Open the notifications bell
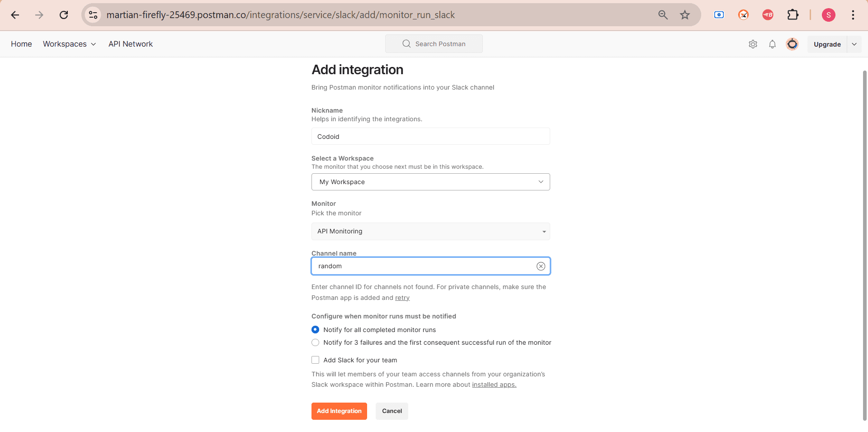The height and width of the screenshot is (432, 868). [x=772, y=44]
